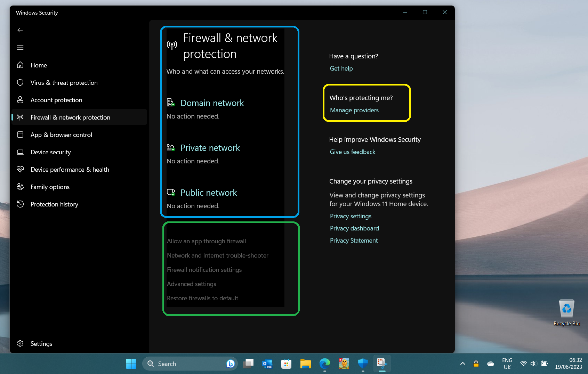Screen dimensions: 588x374
Task: Click the App & browser control window icon
Action: (20, 135)
